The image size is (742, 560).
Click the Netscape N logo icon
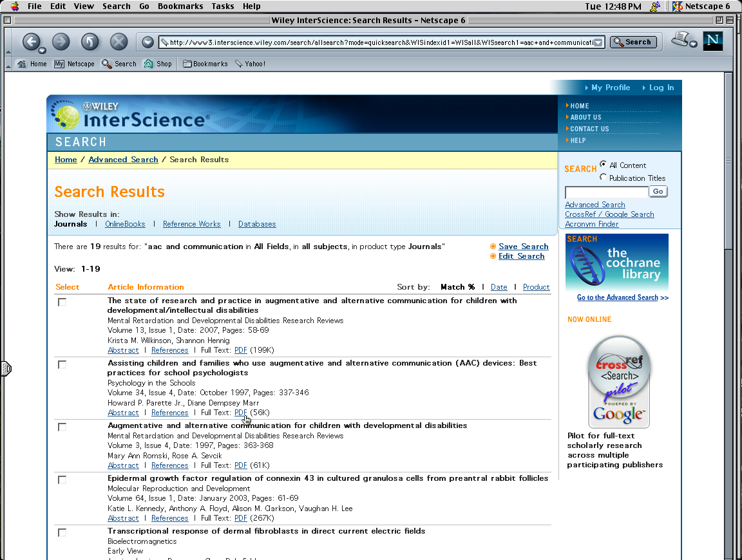[712, 41]
